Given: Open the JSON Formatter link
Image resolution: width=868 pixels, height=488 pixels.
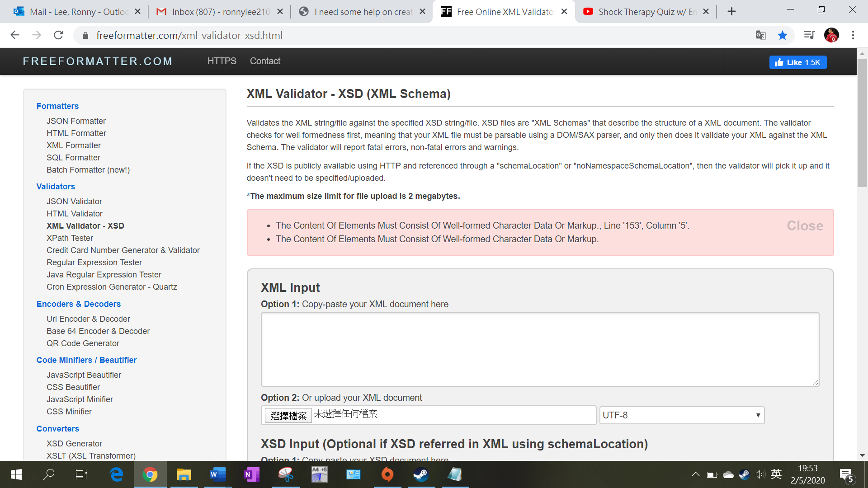Looking at the screenshot, I should [76, 121].
